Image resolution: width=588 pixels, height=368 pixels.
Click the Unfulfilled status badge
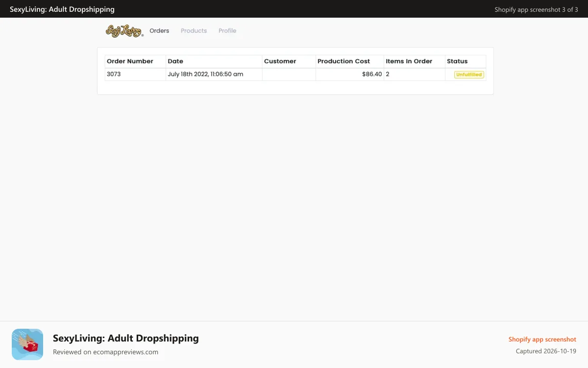[469, 75]
